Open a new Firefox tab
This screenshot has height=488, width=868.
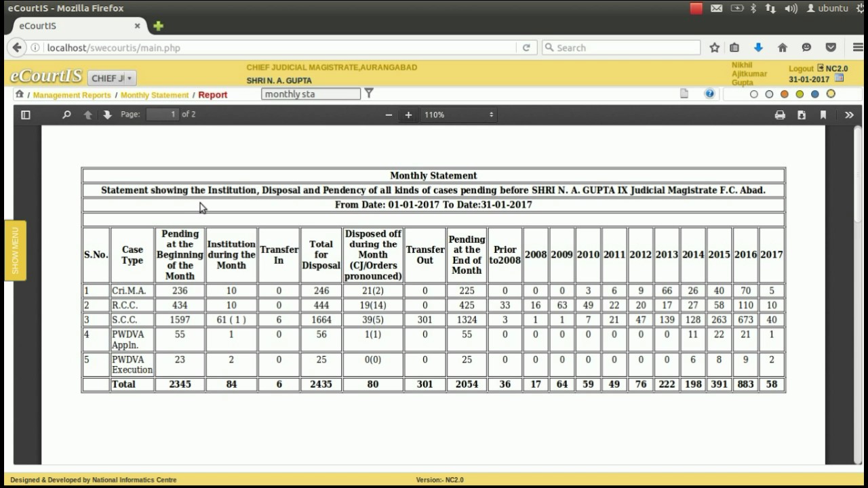[158, 26]
